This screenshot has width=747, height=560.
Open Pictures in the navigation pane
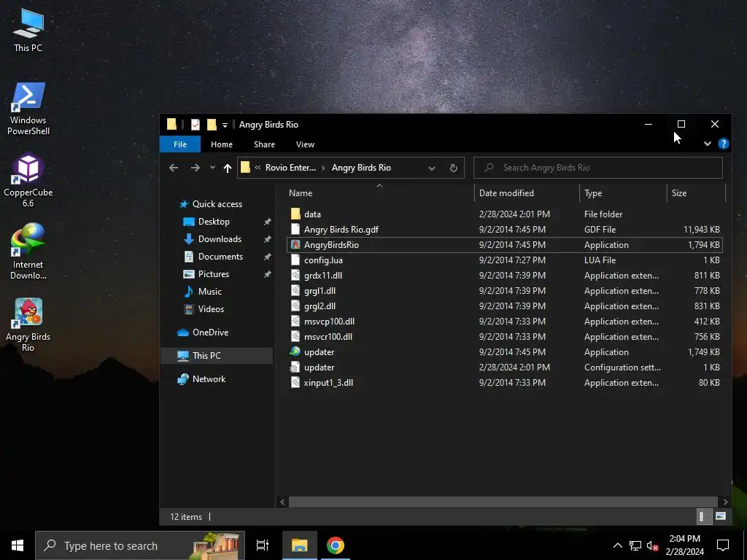[214, 274]
